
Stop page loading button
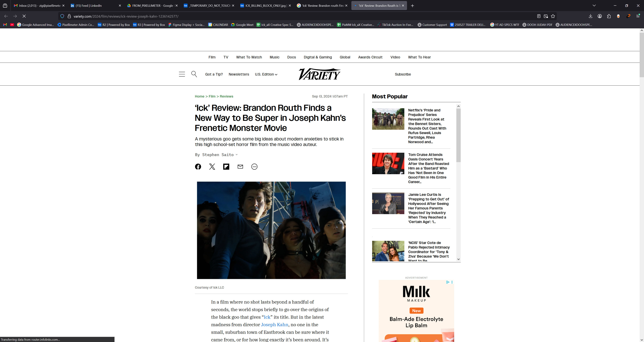24,16
